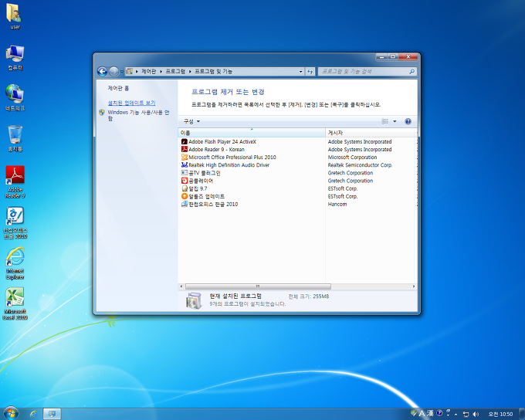Screen dimensions: 525x420
Task: Select 곰TV 플러그인 program entry
Action: click(x=205, y=173)
